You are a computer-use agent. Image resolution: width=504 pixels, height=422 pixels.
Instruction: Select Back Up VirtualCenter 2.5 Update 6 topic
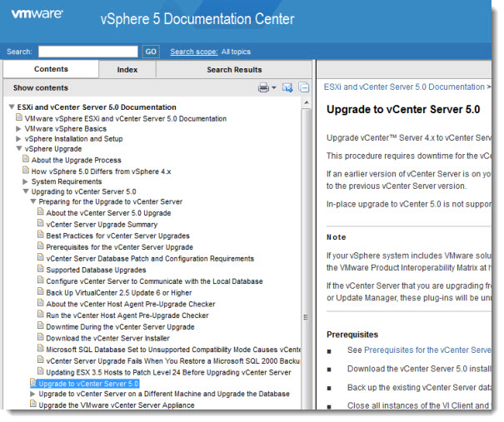[120, 294]
